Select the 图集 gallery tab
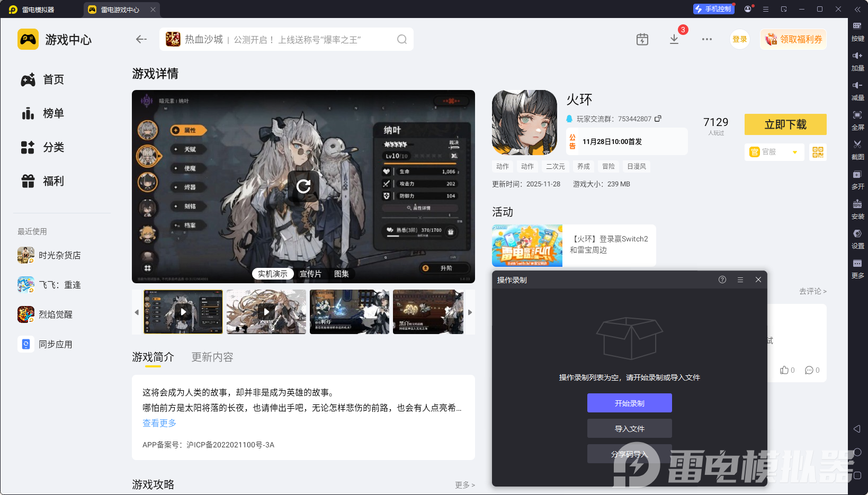The image size is (868, 495). [x=342, y=274]
